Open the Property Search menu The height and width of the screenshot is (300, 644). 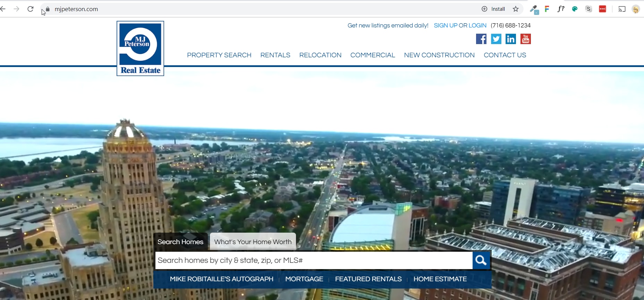(219, 55)
